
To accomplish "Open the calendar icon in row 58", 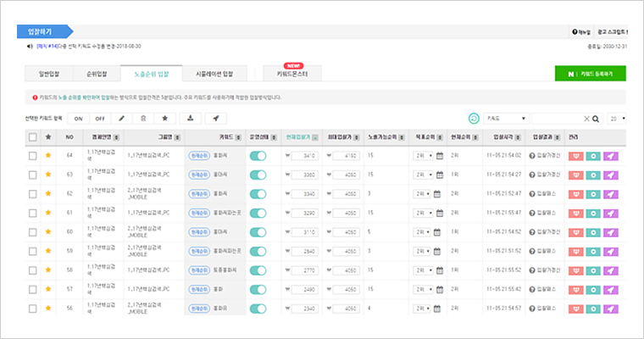I will tap(440, 270).
